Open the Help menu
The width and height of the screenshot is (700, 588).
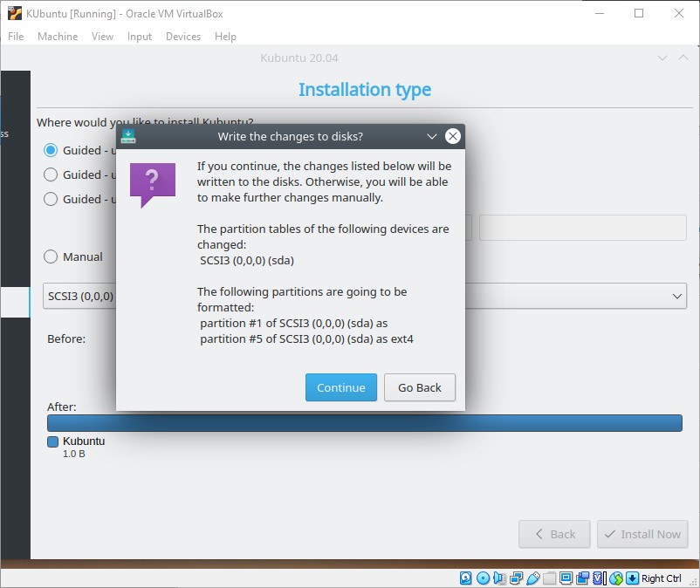[225, 37]
